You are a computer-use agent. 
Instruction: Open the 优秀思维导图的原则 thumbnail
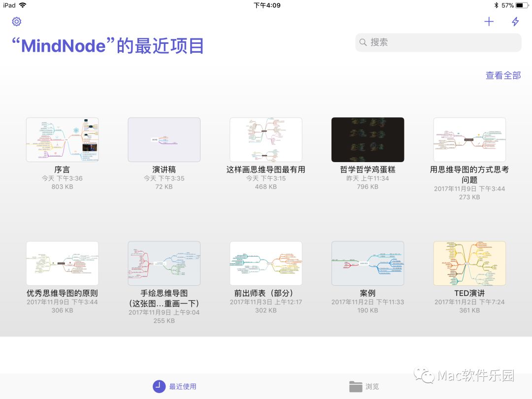pos(63,263)
